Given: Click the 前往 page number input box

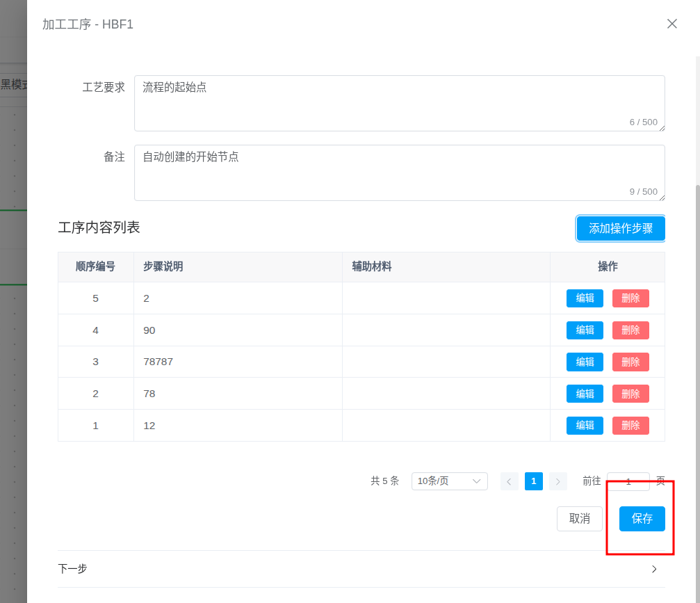Looking at the screenshot, I should click(628, 481).
